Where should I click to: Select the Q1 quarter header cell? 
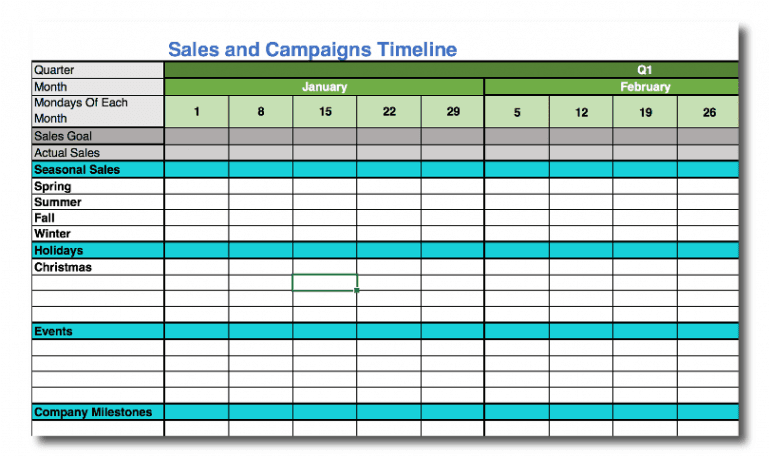pyautogui.click(x=644, y=70)
